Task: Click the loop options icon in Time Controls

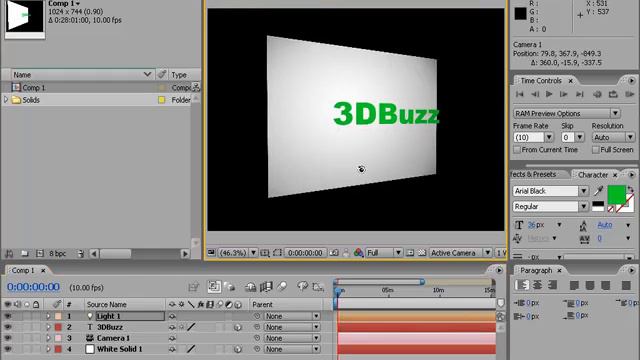Action: pyautogui.click(x=613, y=94)
